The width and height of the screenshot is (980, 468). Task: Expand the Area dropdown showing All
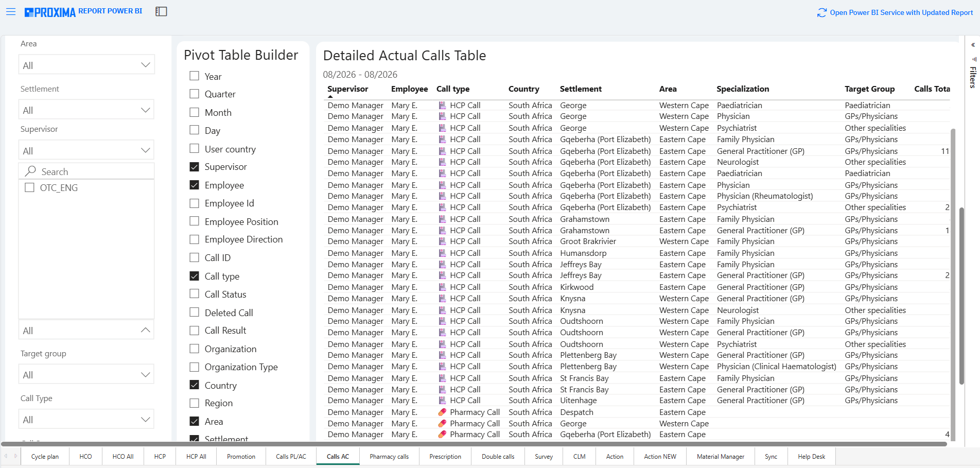pos(86,65)
